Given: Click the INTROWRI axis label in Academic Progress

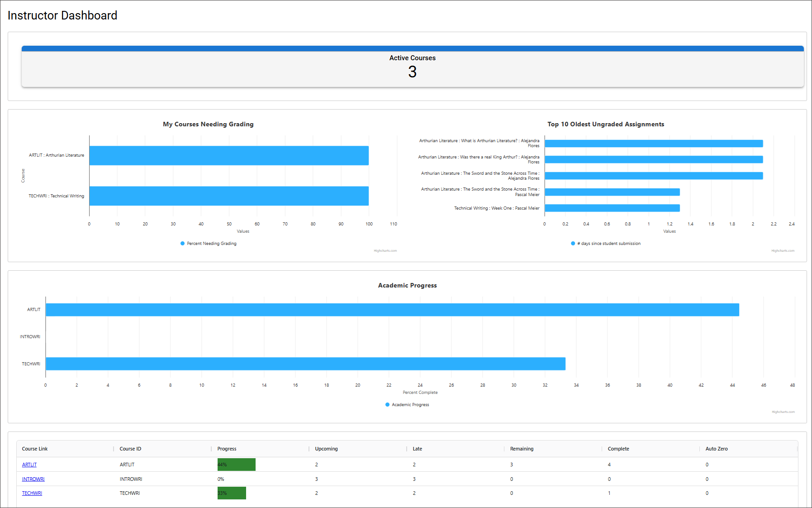Looking at the screenshot, I should [30, 336].
